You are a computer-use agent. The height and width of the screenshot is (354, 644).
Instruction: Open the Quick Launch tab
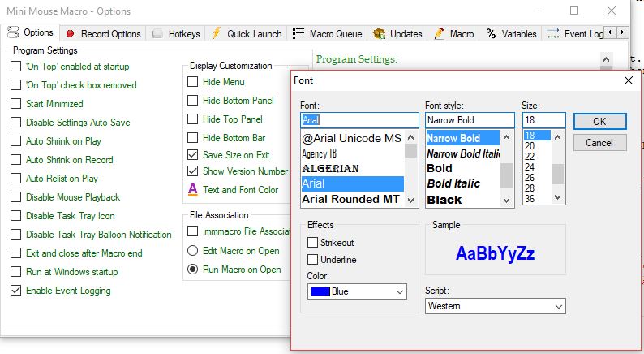click(247, 34)
